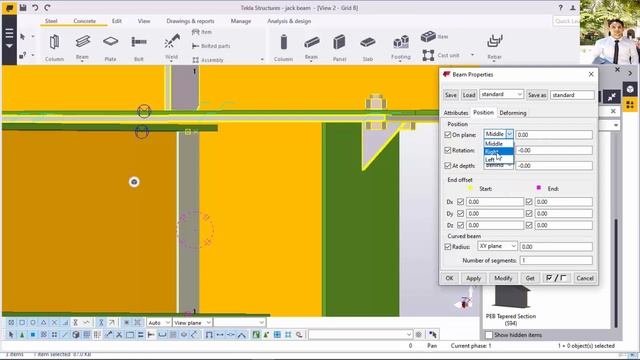Open the yellow Applications & components side icon
The width and height of the screenshot is (640, 360).
[630, 104]
